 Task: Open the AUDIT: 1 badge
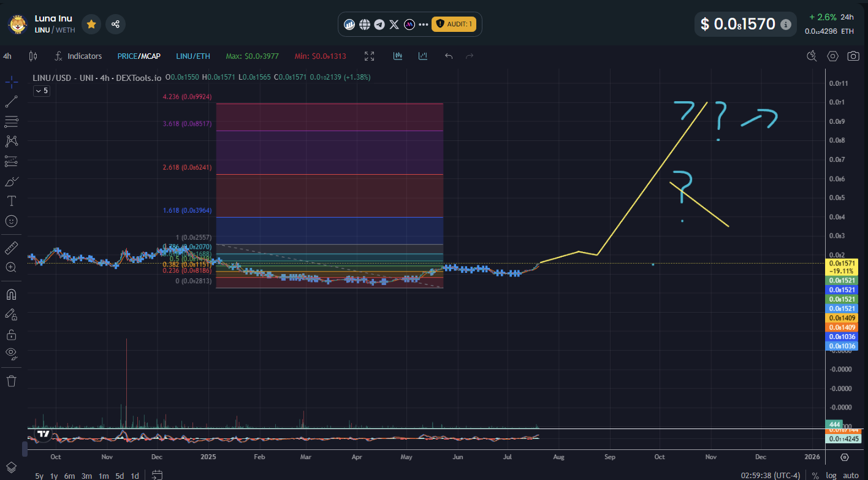tap(454, 25)
